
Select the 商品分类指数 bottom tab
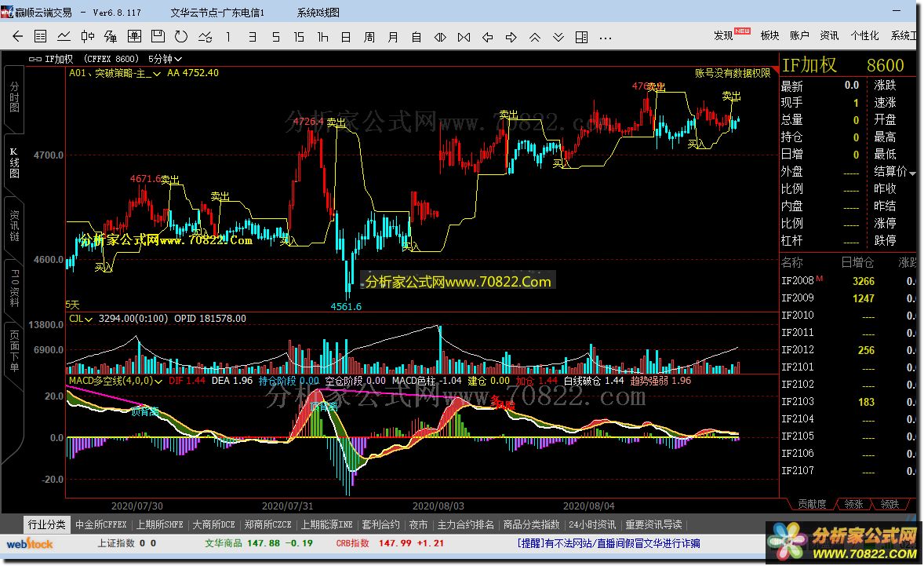point(532,524)
